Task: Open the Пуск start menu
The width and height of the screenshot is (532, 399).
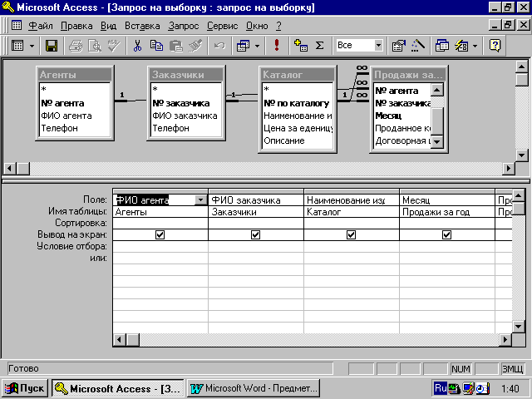Action: coord(25,388)
